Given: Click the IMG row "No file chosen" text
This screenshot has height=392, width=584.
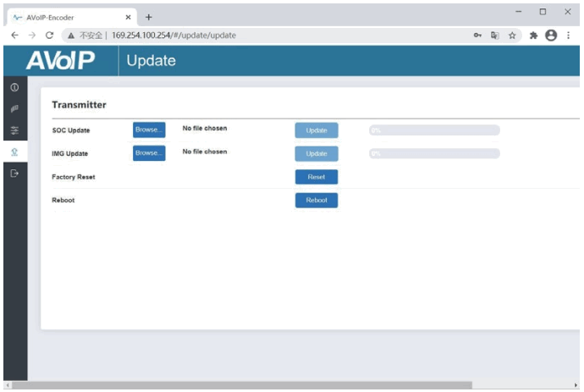Looking at the screenshot, I should [205, 152].
